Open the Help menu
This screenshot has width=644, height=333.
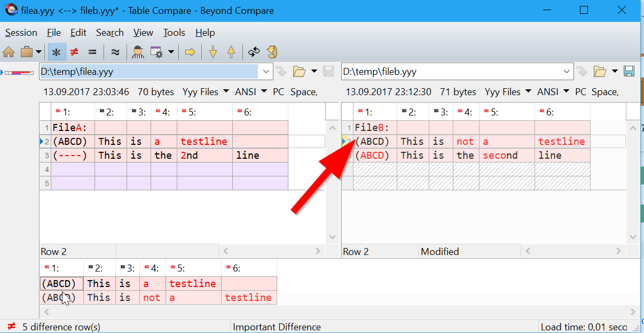point(205,33)
